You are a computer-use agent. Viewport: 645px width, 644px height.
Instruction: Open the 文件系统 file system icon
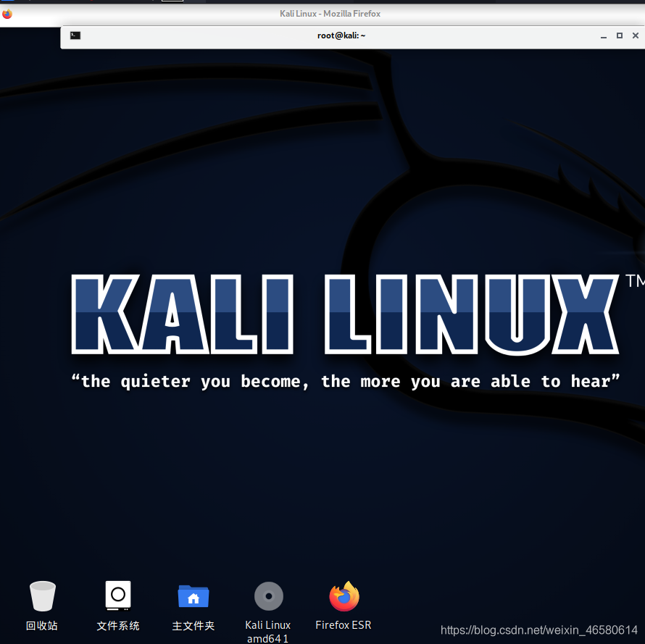coord(118,595)
